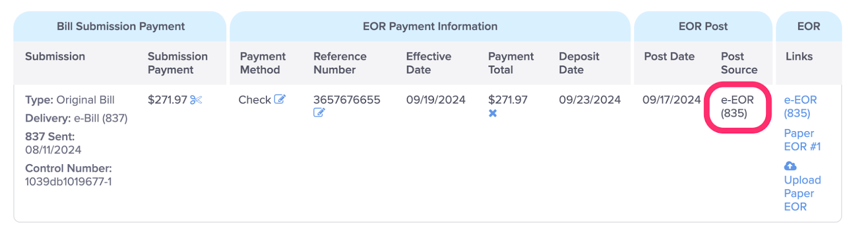Open the e-EOR (835) link
This screenshot has width=868, height=233.
click(800, 106)
